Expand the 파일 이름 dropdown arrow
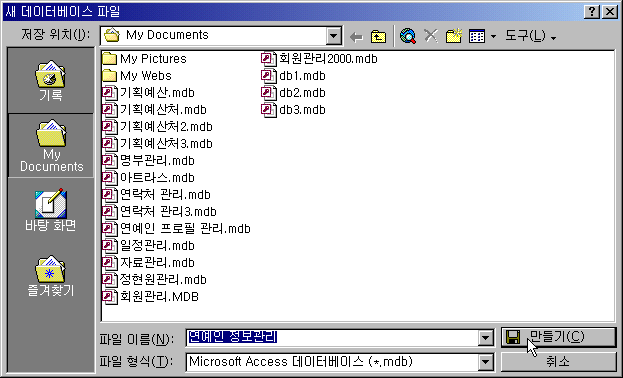This screenshot has height=378, width=623. click(x=485, y=338)
